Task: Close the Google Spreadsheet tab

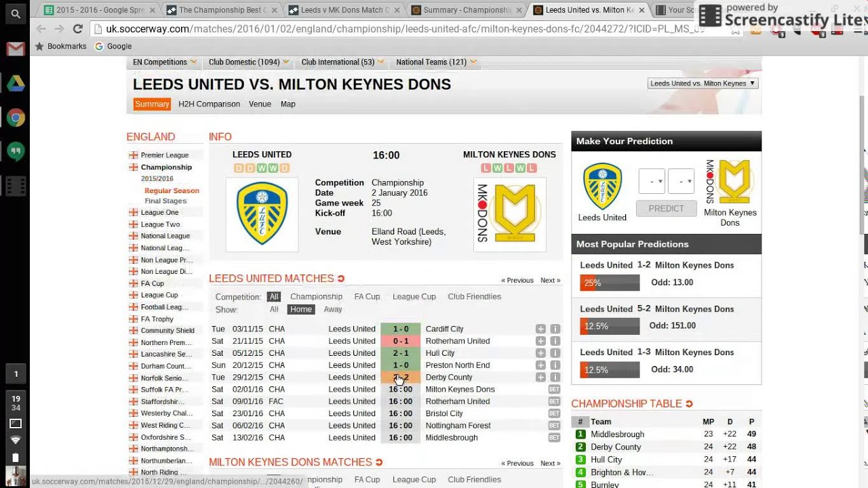Action: (x=153, y=10)
